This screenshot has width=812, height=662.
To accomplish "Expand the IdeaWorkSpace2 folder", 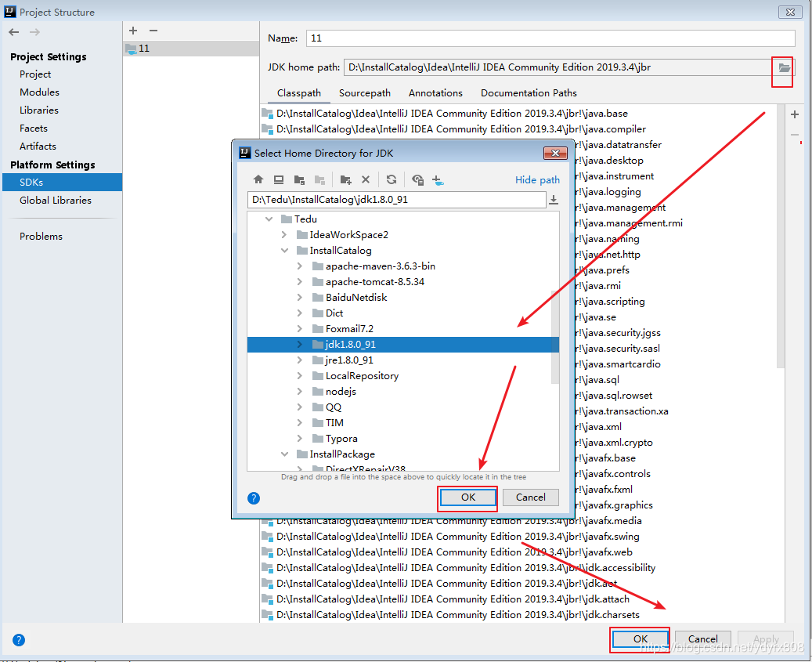I will (283, 235).
